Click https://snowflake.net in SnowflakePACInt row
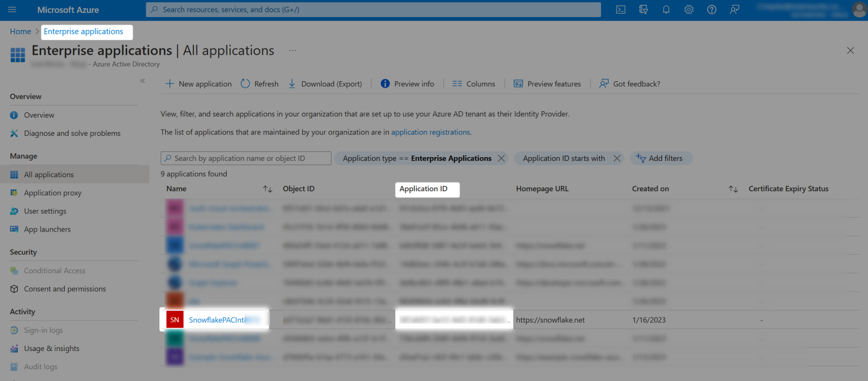 (550, 320)
